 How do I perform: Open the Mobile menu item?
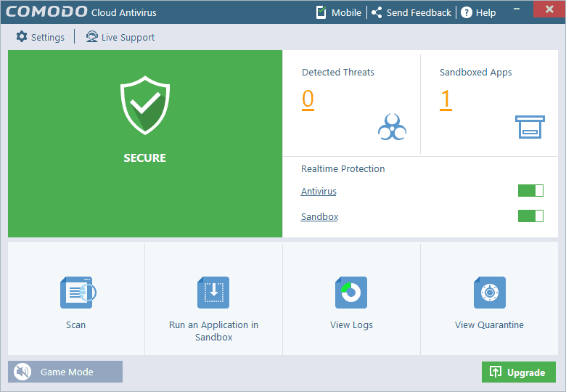click(339, 12)
